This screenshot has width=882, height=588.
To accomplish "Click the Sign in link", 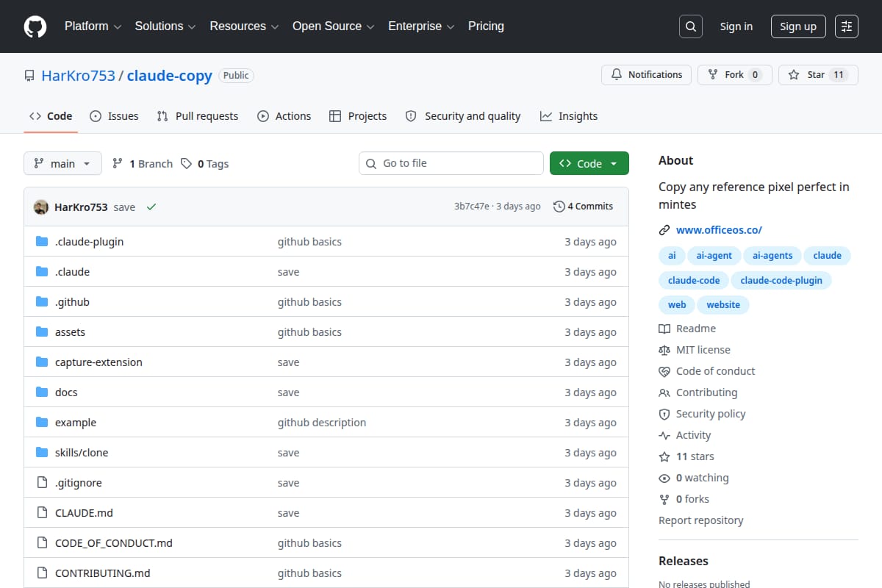I will (736, 26).
